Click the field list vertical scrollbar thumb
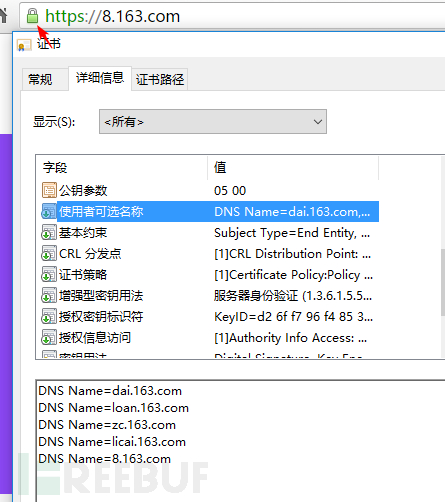The height and width of the screenshot is (502, 445). (443, 282)
